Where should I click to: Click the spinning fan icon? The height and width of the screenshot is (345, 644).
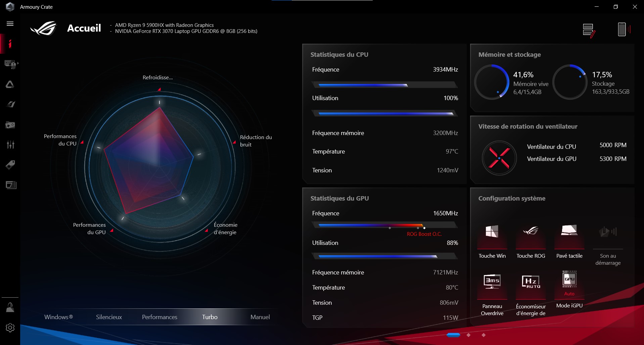click(499, 158)
